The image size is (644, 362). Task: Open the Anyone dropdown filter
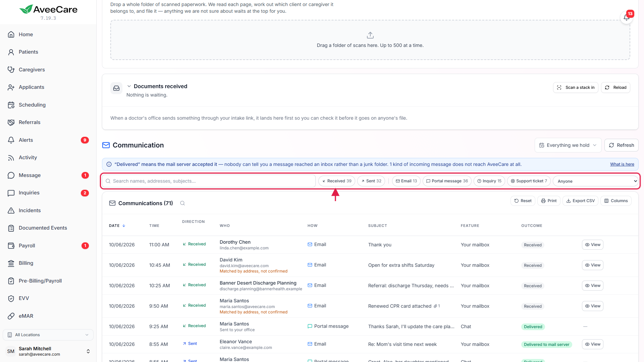(595, 181)
